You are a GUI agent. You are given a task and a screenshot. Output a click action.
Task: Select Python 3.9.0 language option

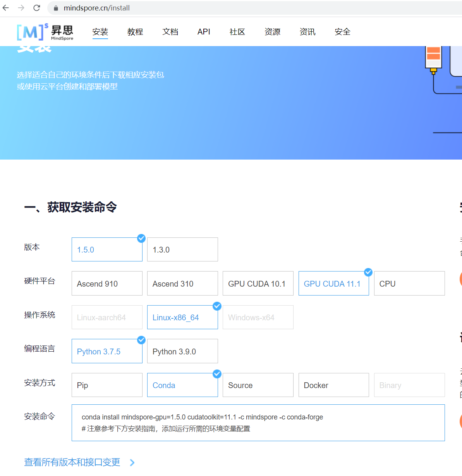pyautogui.click(x=182, y=351)
